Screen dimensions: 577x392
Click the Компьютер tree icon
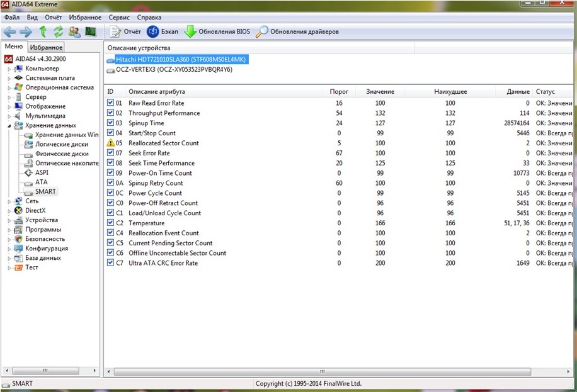click(18, 69)
